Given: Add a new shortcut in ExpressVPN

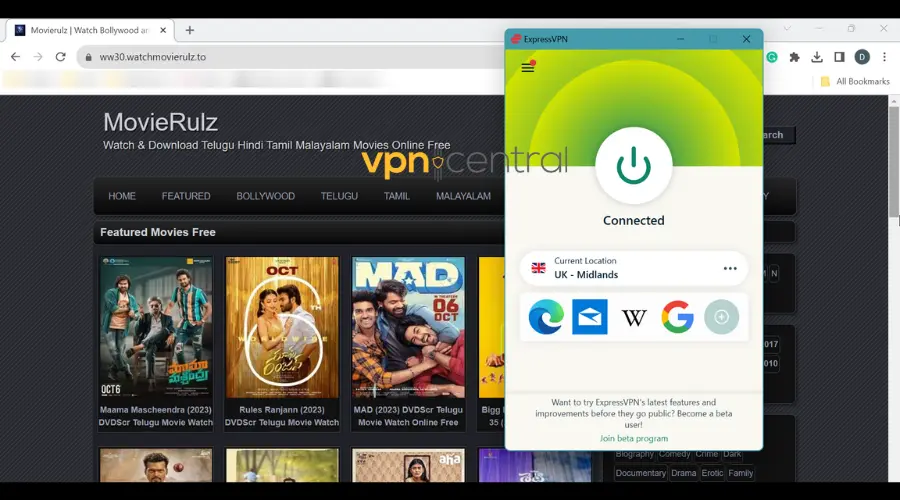Looking at the screenshot, I should click(721, 316).
